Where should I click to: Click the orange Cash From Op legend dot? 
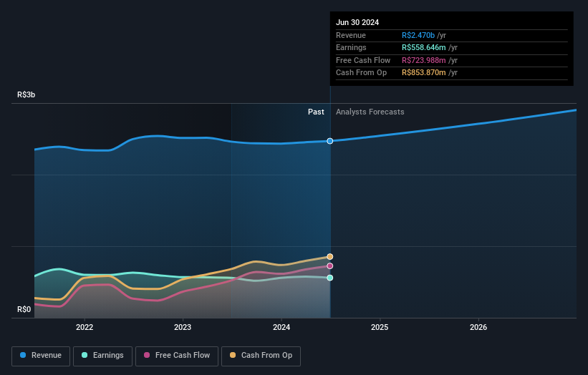[233, 355]
